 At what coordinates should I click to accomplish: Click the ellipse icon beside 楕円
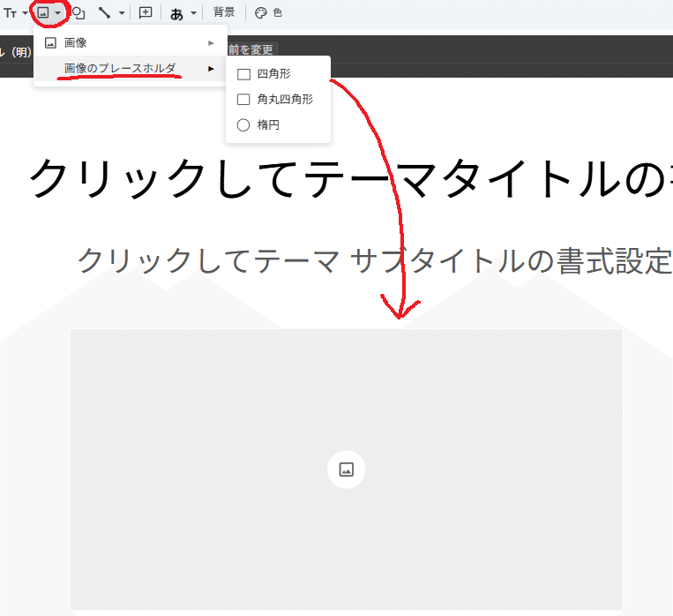coord(243,125)
